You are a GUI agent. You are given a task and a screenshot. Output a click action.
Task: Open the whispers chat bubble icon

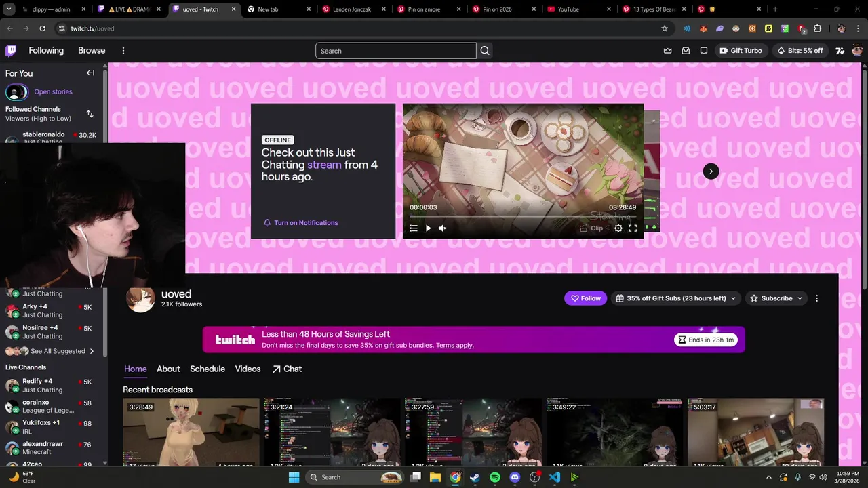tap(704, 51)
